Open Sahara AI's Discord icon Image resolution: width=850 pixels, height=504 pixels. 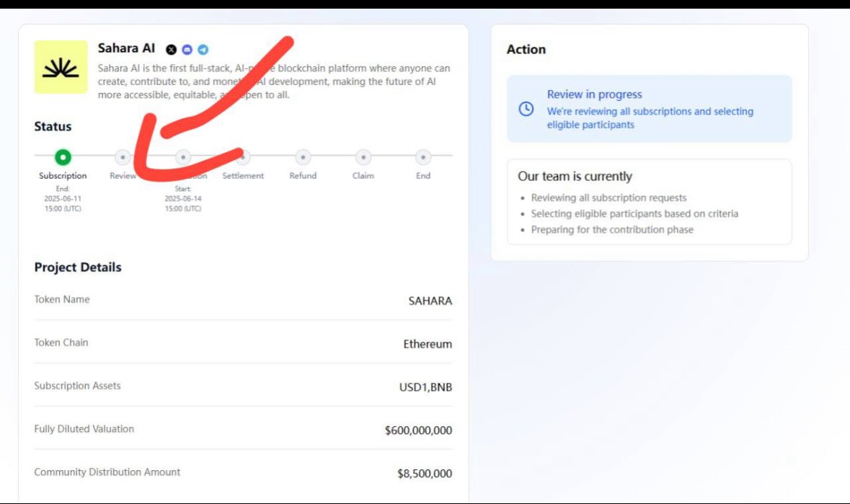click(x=187, y=50)
